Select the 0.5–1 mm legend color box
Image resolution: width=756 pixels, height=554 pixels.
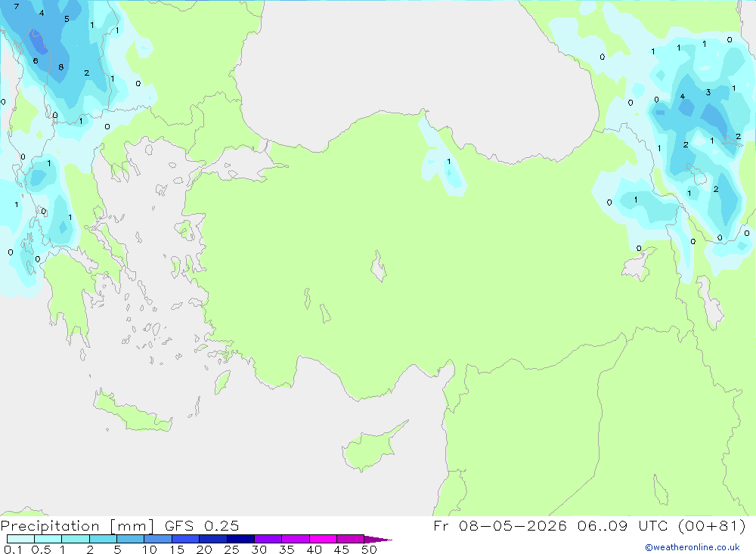(x=48, y=539)
